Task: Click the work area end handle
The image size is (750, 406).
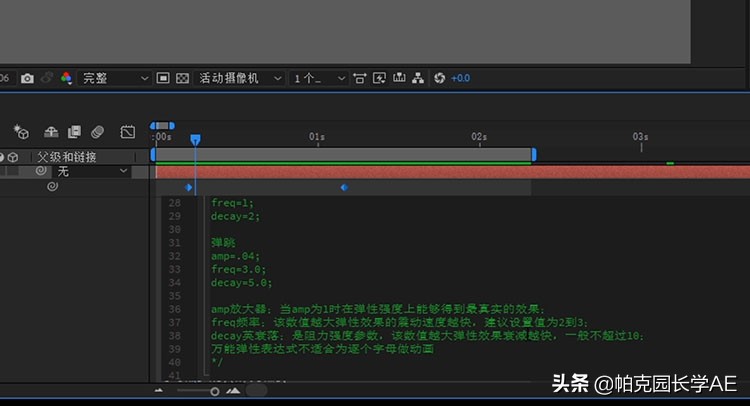Action: click(x=534, y=154)
